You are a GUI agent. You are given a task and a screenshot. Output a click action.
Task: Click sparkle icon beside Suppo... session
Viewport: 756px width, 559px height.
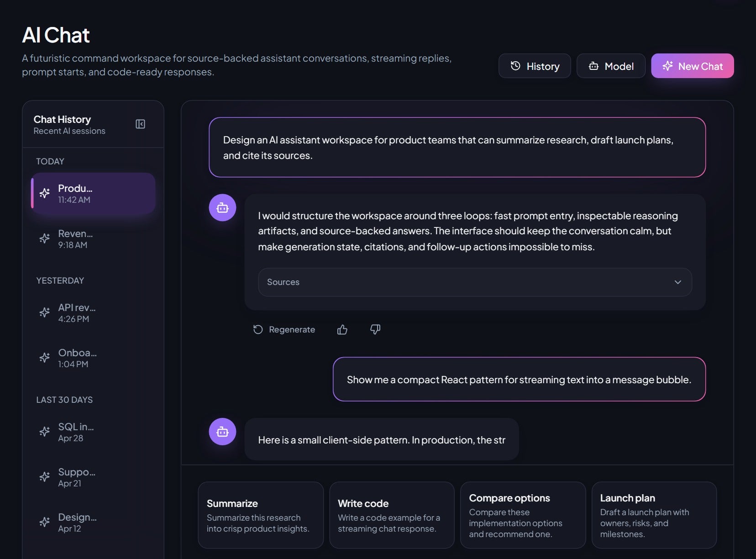click(45, 477)
